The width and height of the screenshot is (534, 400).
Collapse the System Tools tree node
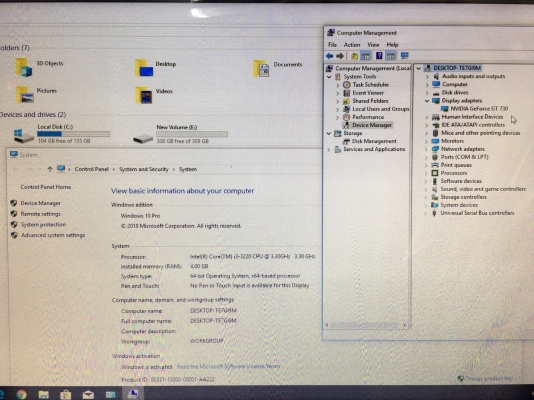pos(329,77)
